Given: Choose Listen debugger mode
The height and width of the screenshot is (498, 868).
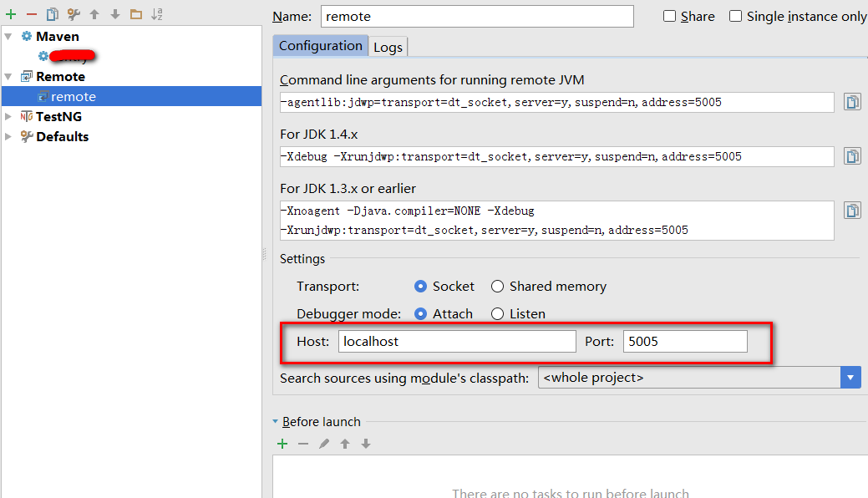Looking at the screenshot, I should coord(498,314).
